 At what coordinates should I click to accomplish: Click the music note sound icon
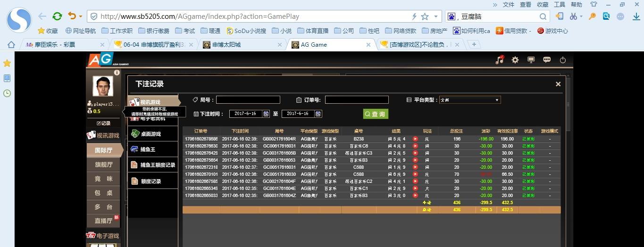[500, 60]
